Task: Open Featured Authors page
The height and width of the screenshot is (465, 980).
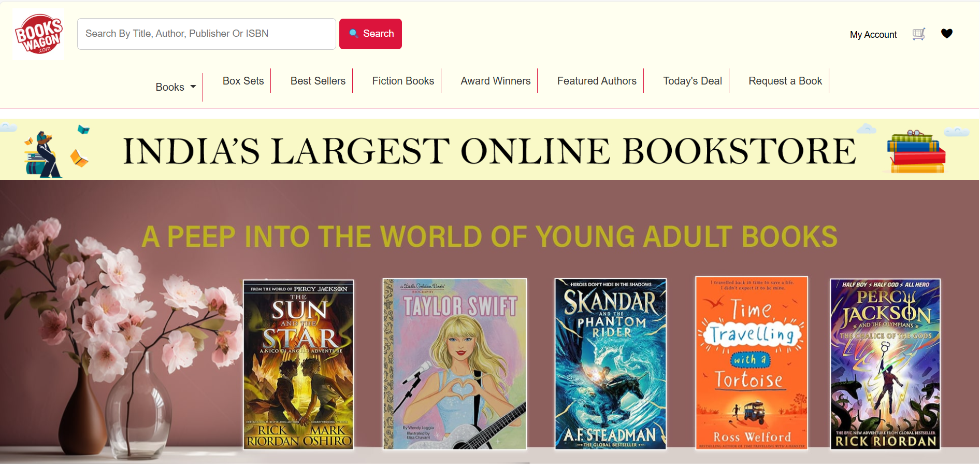Action: click(597, 81)
